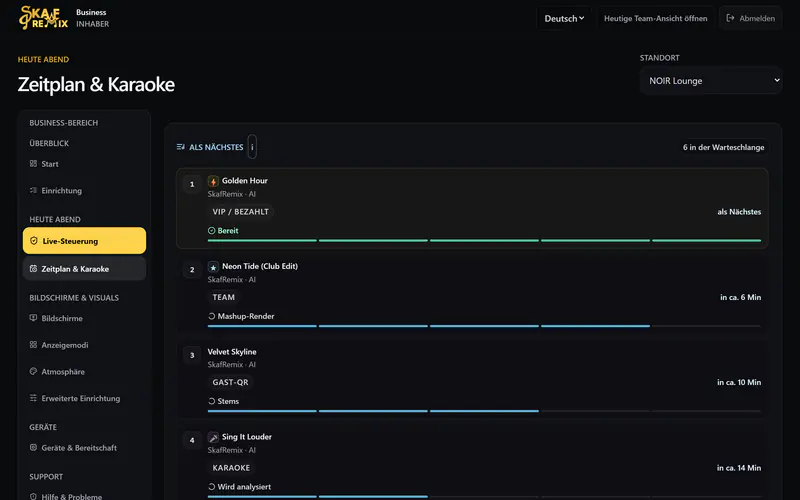Click the Einrichtung checklist icon
This screenshot has height=500, width=800.
[x=33, y=190]
